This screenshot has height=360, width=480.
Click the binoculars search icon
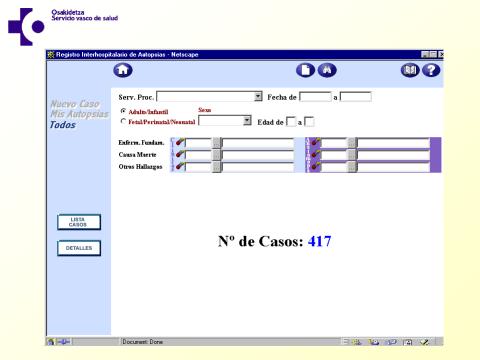[x=327, y=70]
